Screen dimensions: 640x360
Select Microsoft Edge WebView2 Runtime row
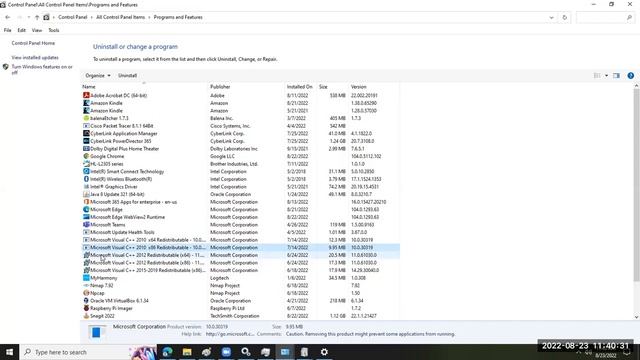pyautogui.click(x=240, y=217)
